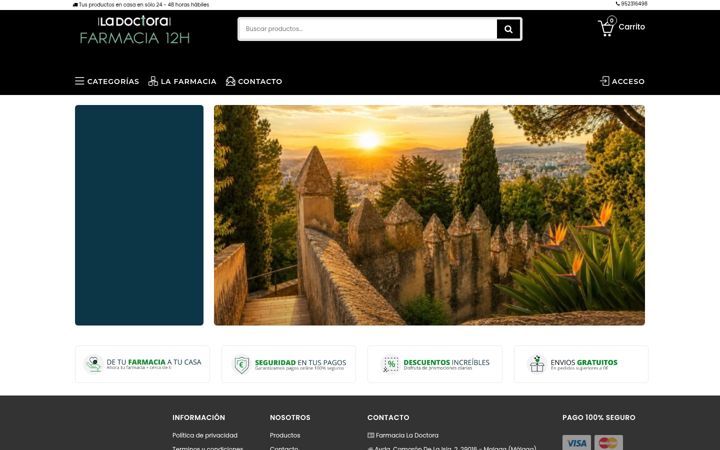This screenshot has width=720, height=450.
Task: Click the euro shield security icon
Action: [x=242, y=365]
